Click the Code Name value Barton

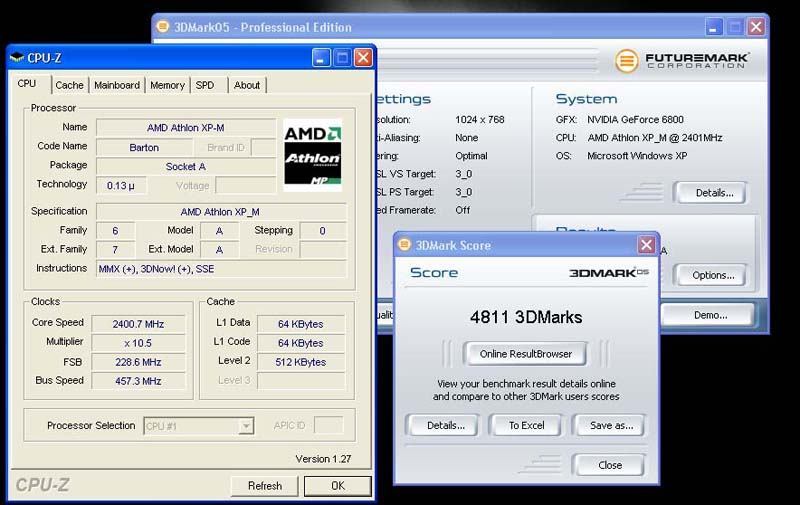click(144, 147)
